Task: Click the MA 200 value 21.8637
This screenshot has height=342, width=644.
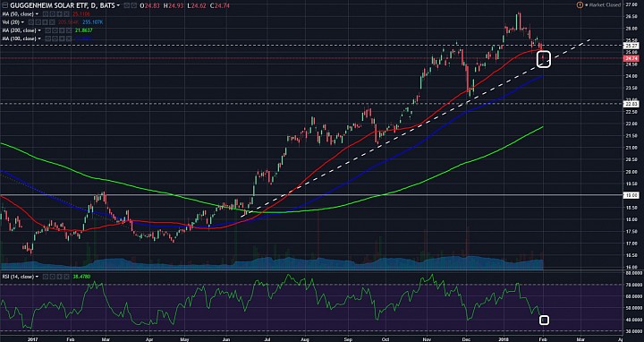Action: coord(83,30)
